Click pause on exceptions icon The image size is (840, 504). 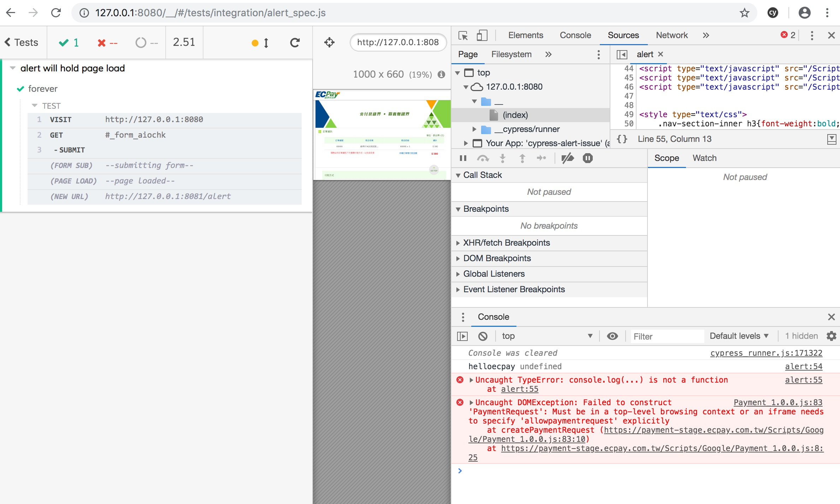pos(588,158)
